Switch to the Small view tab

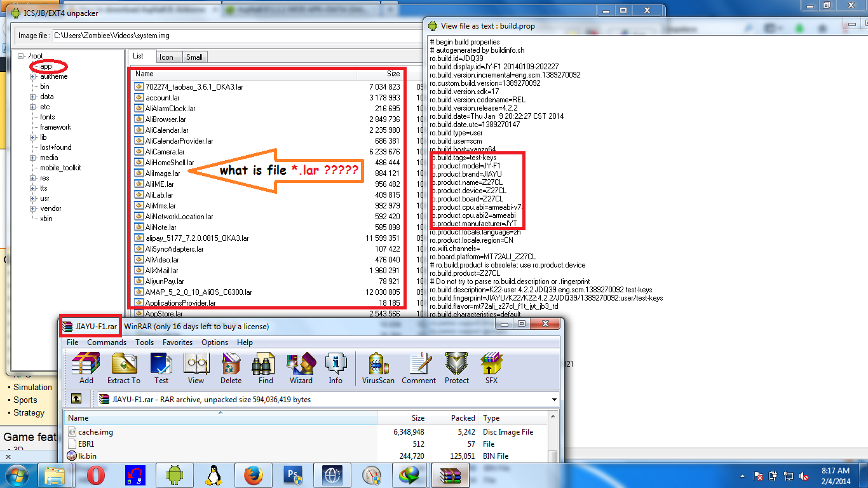[194, 57]
